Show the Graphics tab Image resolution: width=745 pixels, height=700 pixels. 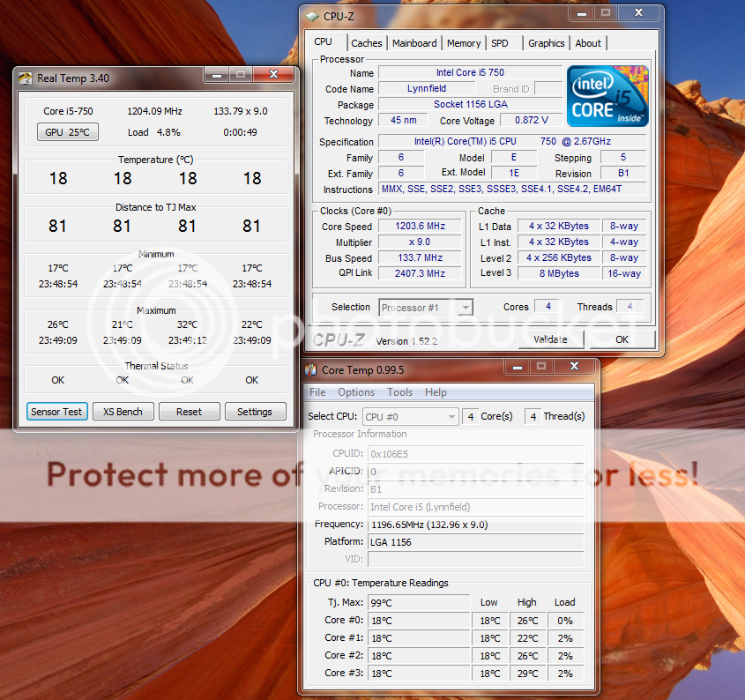tap(547, 43)
